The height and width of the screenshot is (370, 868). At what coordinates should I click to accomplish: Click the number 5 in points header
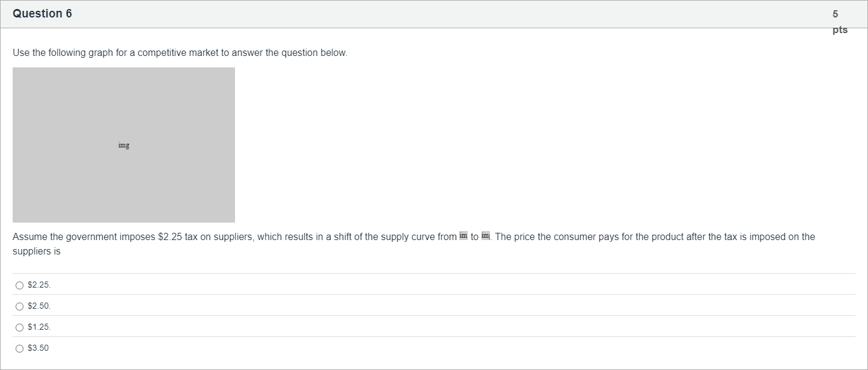point(836,14)
